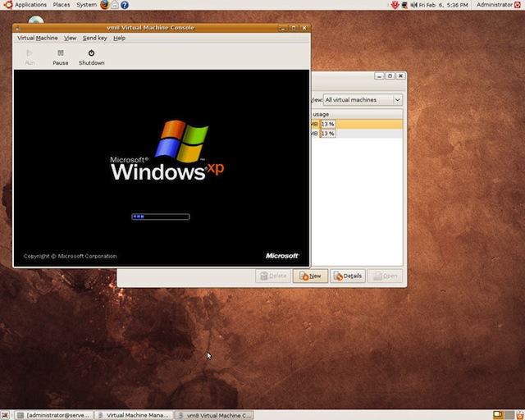Image resolution: width=525 pixels, height=420 pixels.
Task: Open the Places menu
Action: point(62,5)
